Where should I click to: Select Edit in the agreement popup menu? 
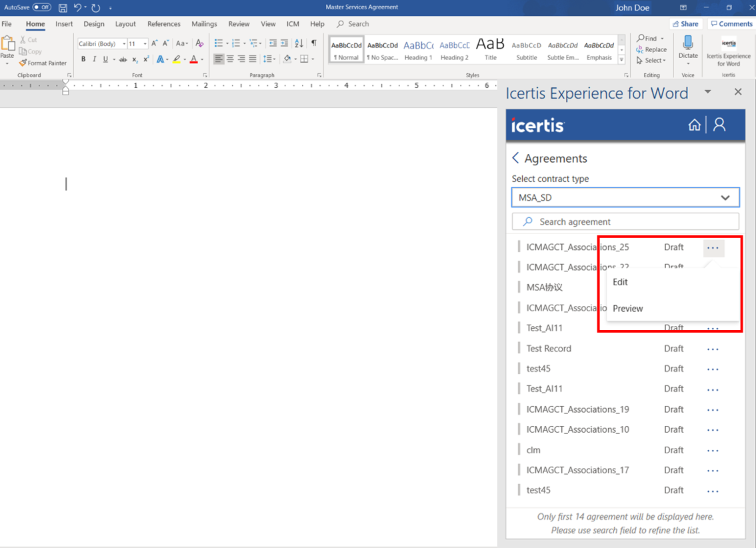[x=620, y=282]
